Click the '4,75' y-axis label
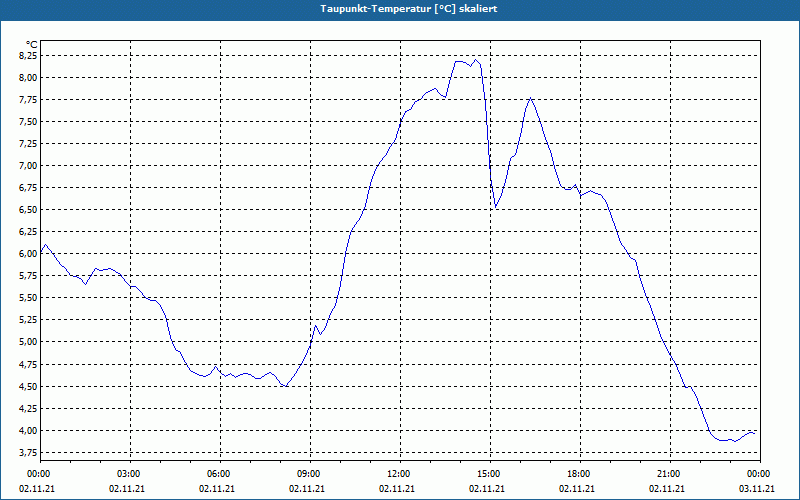 click(29, 364)
